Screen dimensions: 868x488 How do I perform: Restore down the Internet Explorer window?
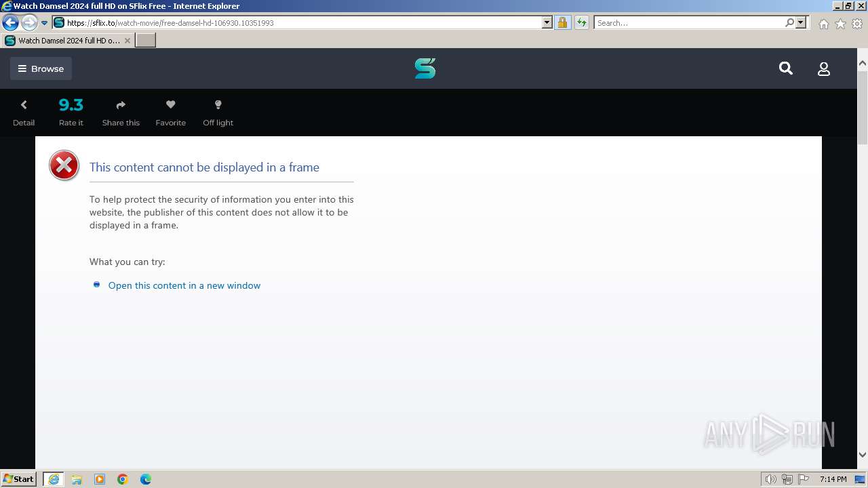coord(848,6)
